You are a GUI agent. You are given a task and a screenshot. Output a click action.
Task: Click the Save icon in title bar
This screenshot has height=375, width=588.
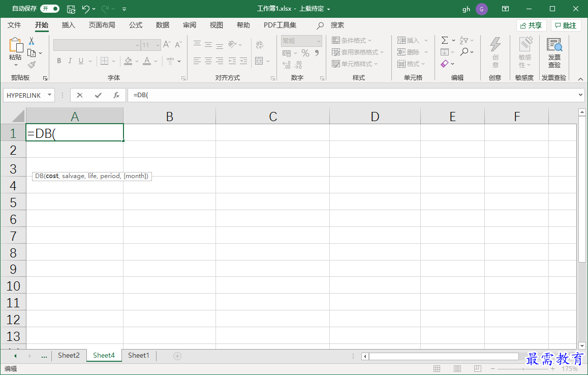pyautogui.click(x=71, y=9)
